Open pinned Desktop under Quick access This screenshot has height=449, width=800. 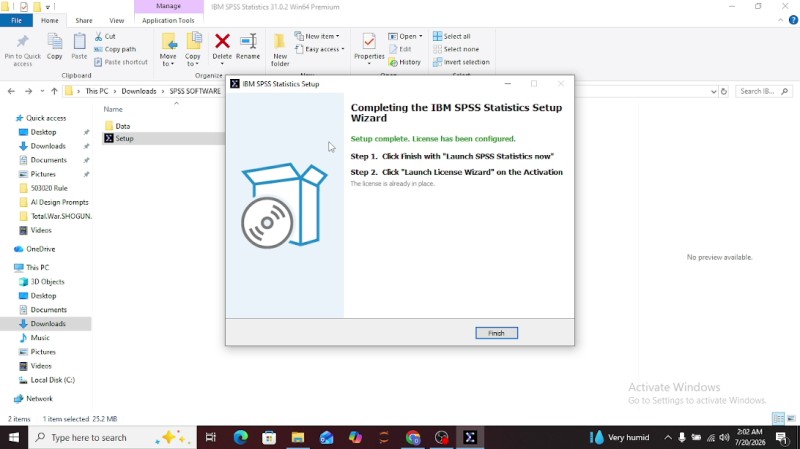pyautogui.click(x=43, y=132)
